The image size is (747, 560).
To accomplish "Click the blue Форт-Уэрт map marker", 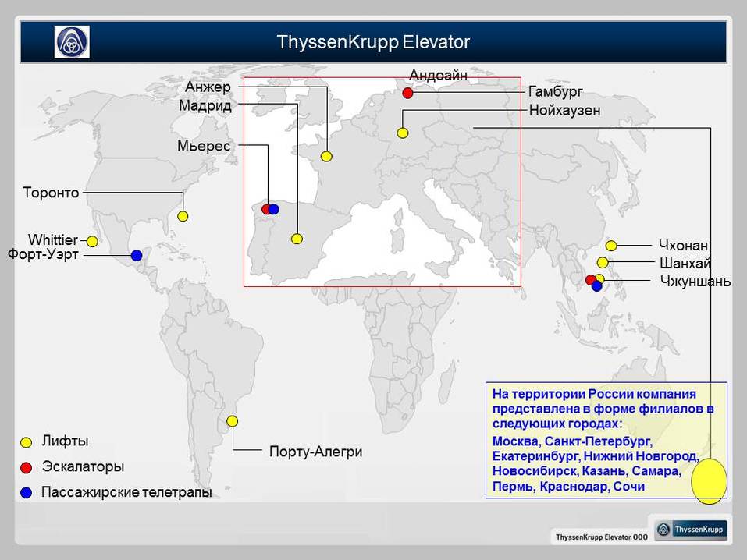I will [x=137, y=255].
